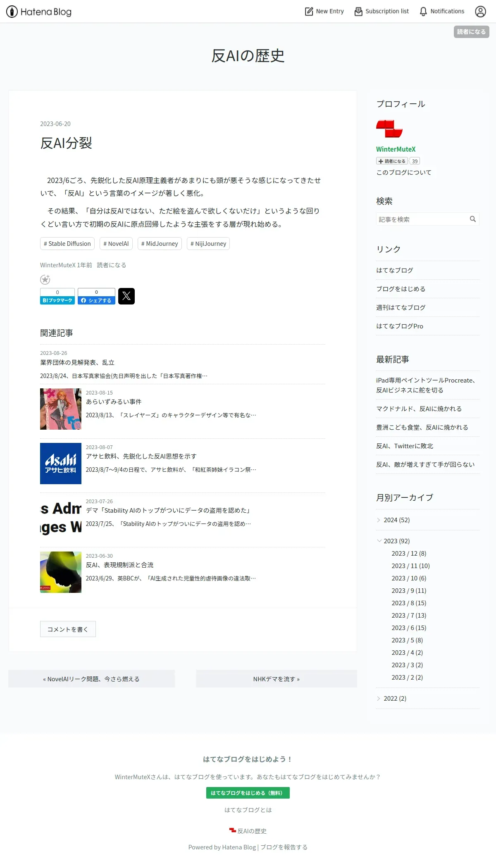The width and height of the screenshot is (496, 868).
Task: Add Hatena star to the article
Action: pyautogui.click(x=45, y=280)
